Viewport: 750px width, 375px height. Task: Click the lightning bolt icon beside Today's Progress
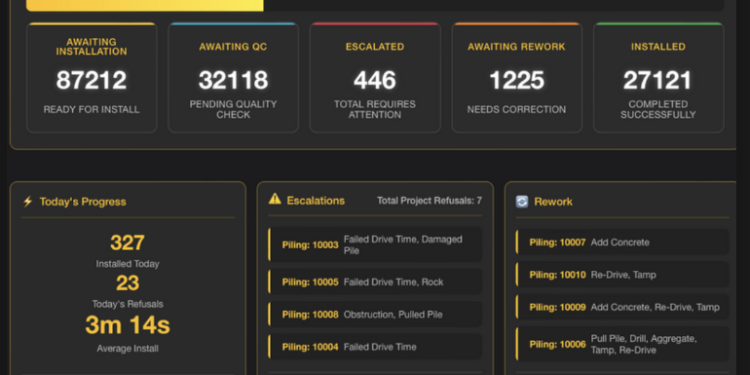tap(28, 201)
